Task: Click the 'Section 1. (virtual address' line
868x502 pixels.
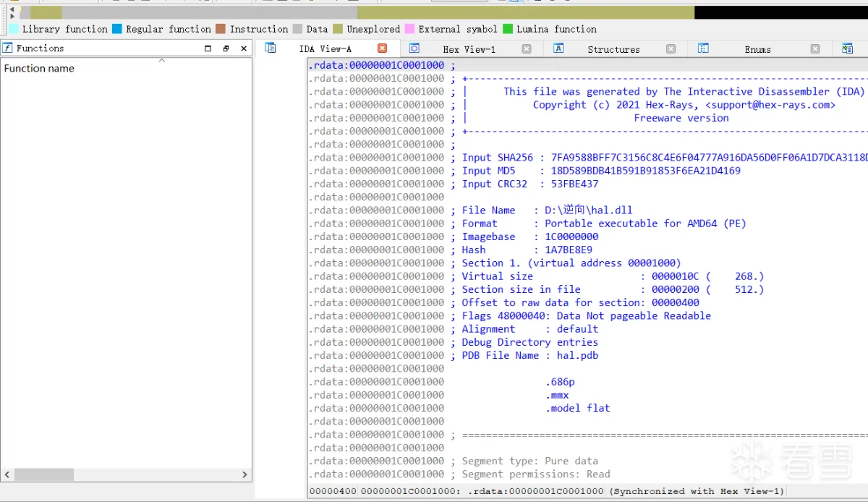Action: (x=571, y=263)
